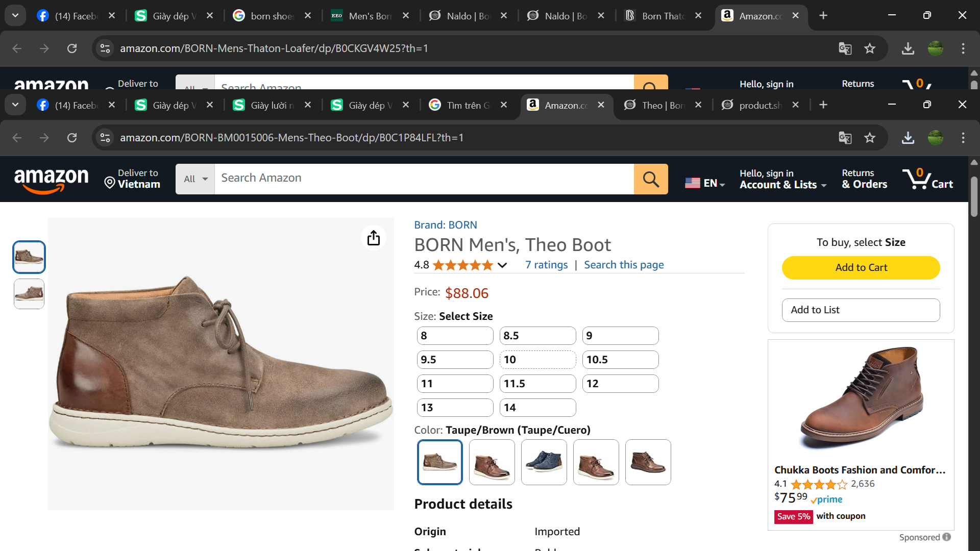Open profile avatar in front window
Screen dimensions: 980x551
pos(936,138)
